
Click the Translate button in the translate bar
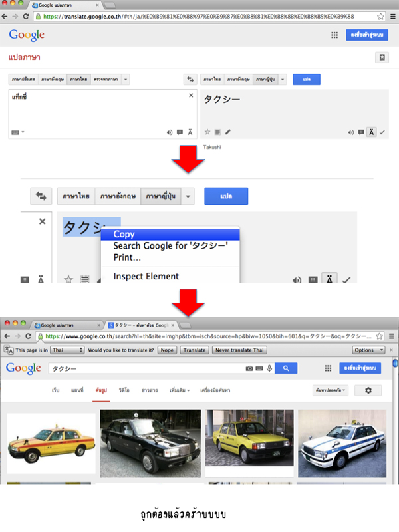[x=194, y=350]
